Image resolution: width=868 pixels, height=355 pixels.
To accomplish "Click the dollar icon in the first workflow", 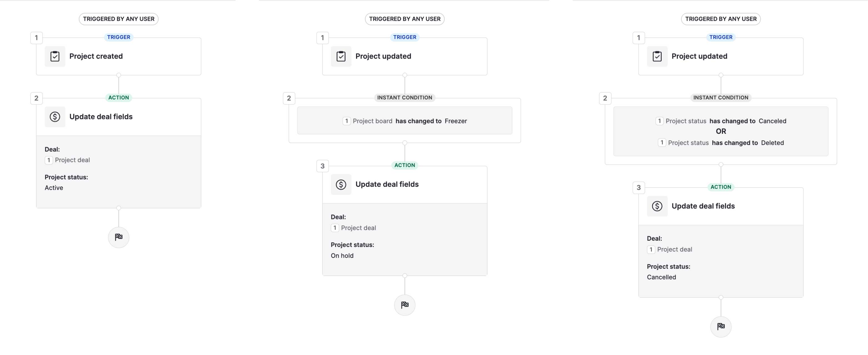I will tap(55, 117).
